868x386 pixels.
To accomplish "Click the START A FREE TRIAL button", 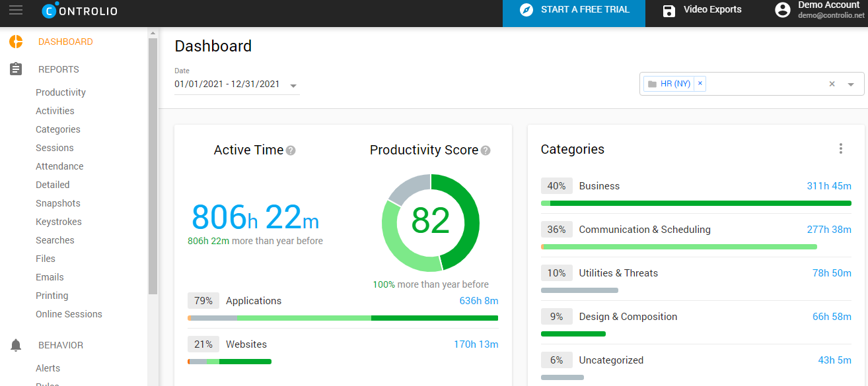I will pyautogui.click(x=574, y=13).
